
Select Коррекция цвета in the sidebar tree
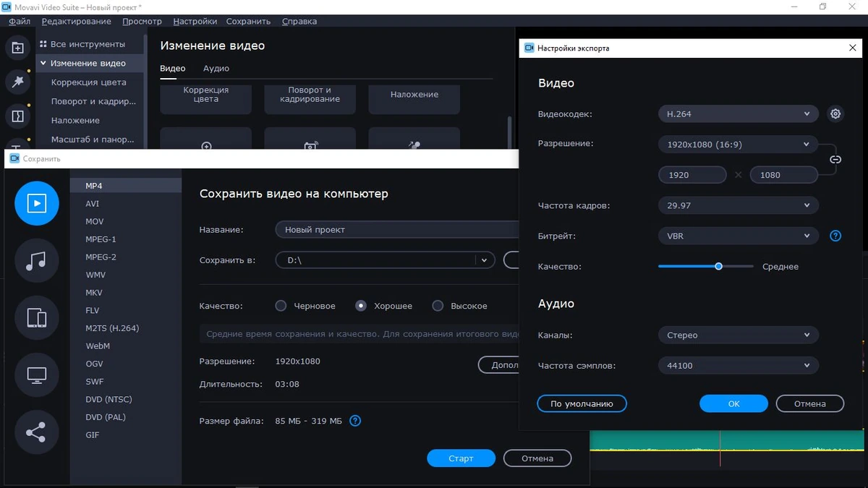[x=88, y=82]
